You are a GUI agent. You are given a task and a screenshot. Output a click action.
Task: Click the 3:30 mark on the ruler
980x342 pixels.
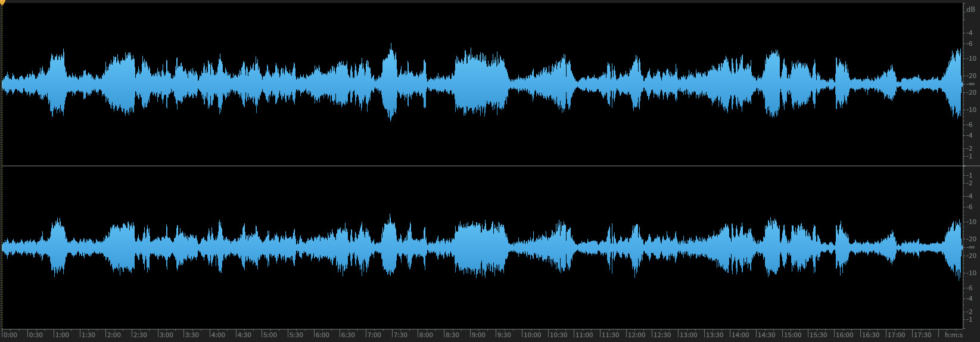click(x=192, y=335)
